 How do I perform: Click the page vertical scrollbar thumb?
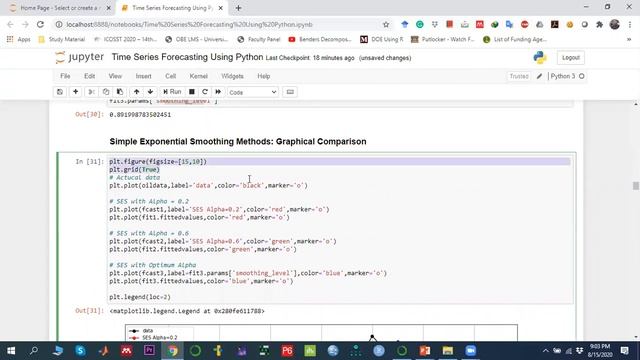point(636,186)
